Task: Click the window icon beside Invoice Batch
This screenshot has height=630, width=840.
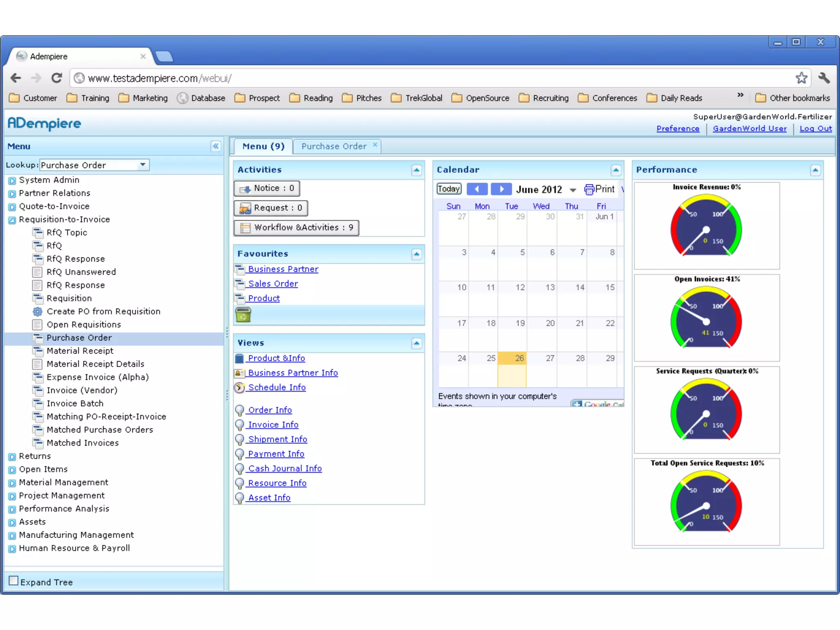Action: 37,403
